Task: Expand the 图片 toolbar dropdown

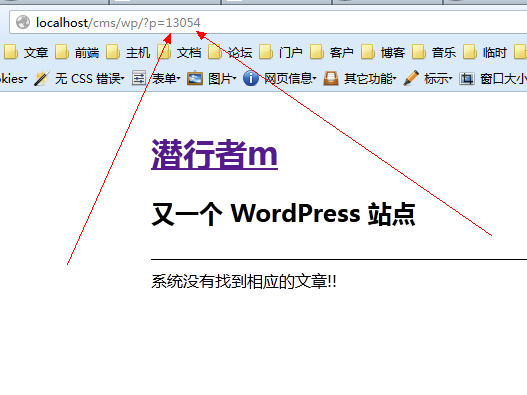Action: pyautogui.click(x=212, y=79)
